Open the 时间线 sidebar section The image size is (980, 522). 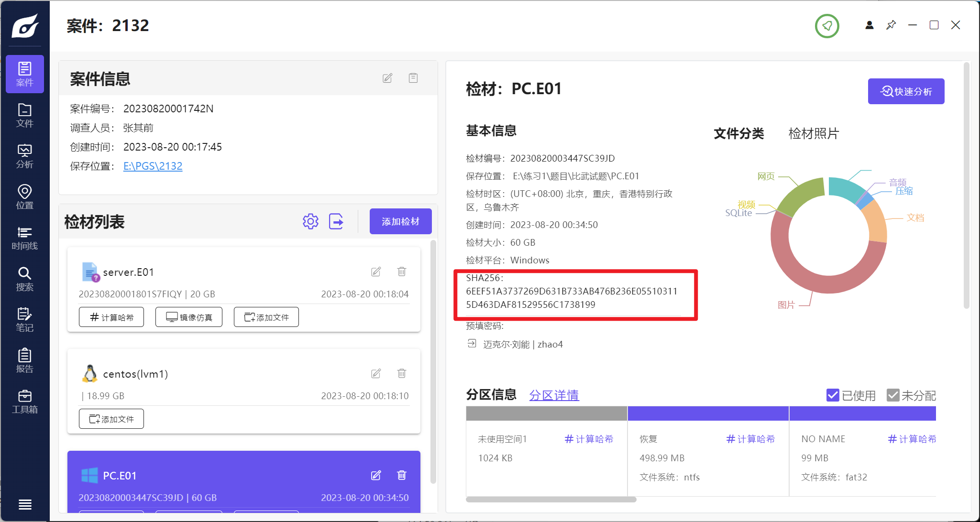tap(25, 238)
